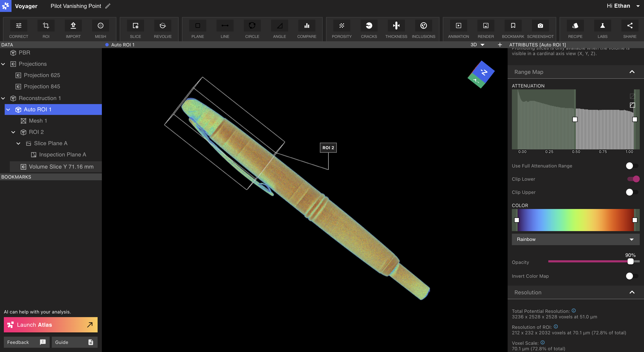Open the Angle measurement tool

coord(279,29)
